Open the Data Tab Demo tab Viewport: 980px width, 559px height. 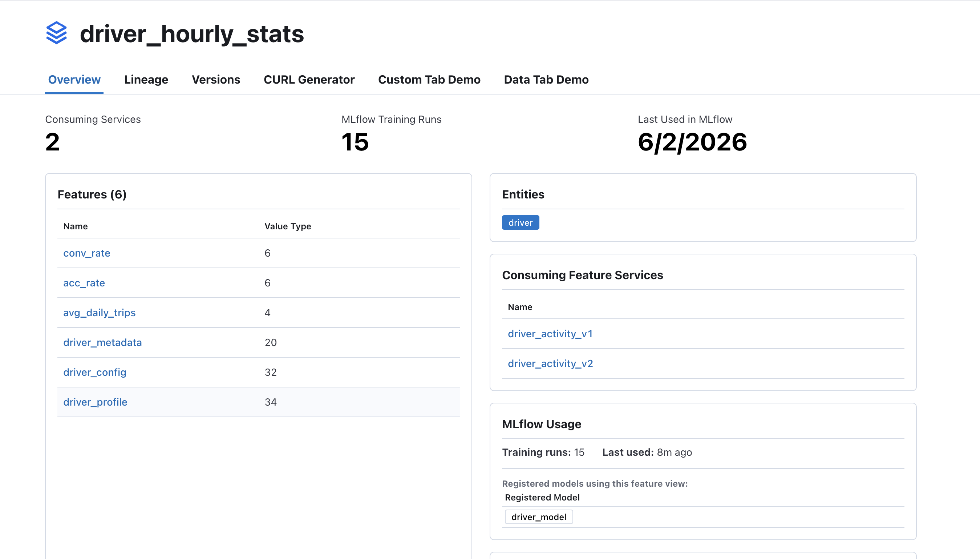[546, 80]
